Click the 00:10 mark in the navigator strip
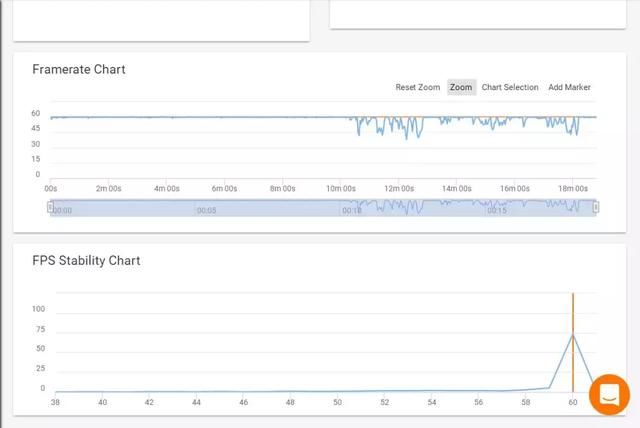Viewport: 640px width, 428px height. pyautogui.click(x=352, y=211)
